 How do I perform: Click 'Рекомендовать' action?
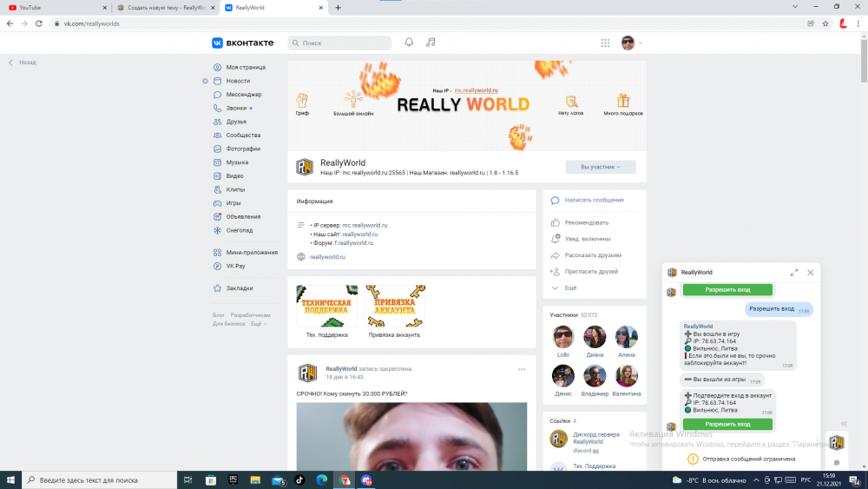[586, 222]
